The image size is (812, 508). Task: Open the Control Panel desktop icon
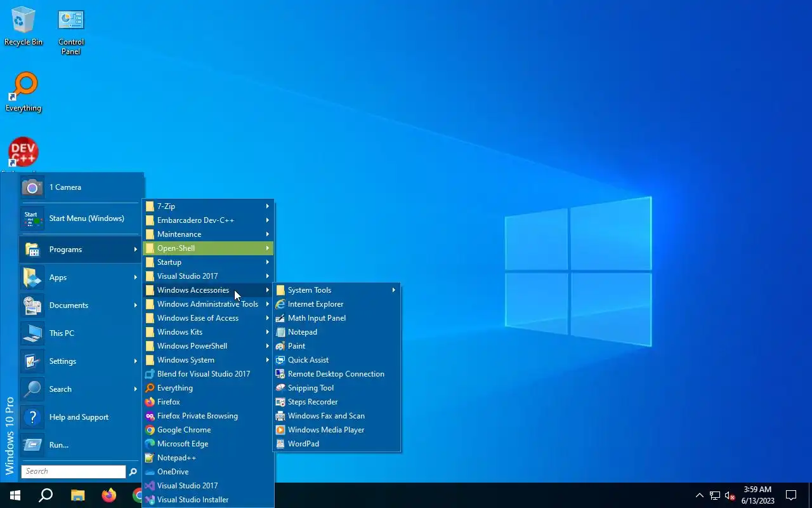[x=71, y=32]
